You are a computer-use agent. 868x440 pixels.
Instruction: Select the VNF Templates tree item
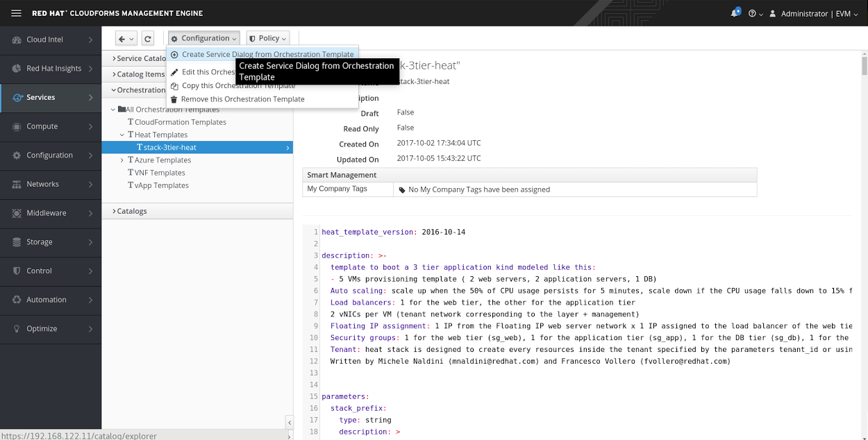[159, 173]
